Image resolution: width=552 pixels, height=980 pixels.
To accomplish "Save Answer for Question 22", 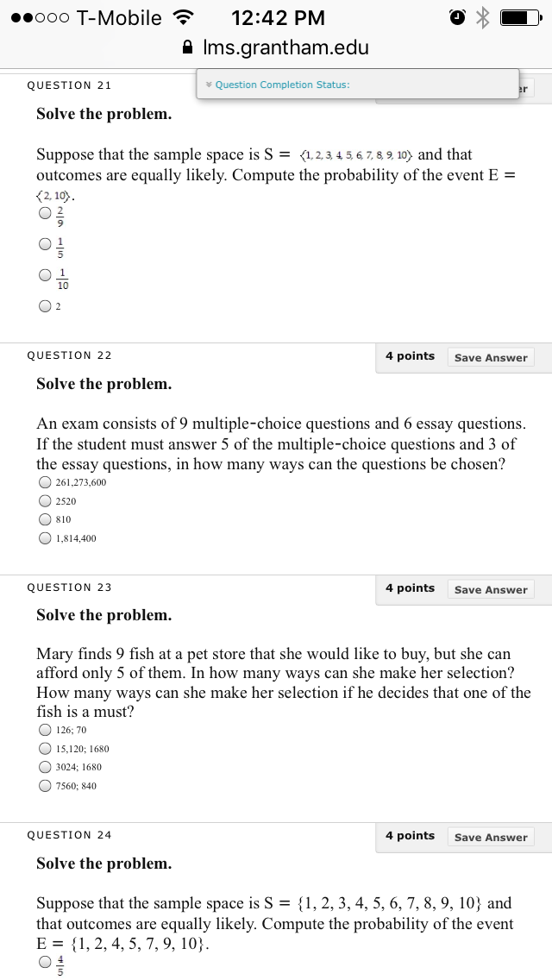I will (491, 357).
